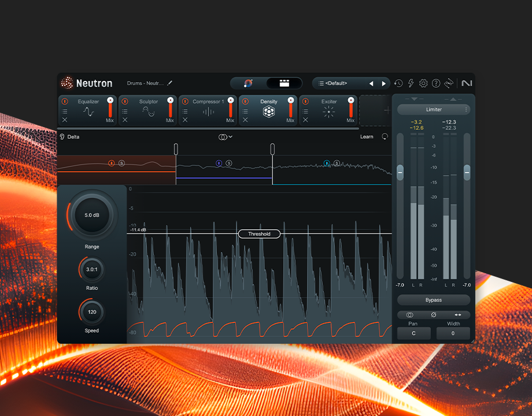Switch to the modules view icon
Screen dimensions: 532x416
click(x=284, y=83)
